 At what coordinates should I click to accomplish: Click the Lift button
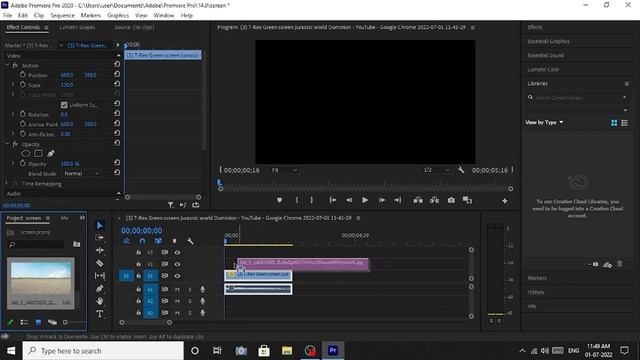[x=418, y=200]
